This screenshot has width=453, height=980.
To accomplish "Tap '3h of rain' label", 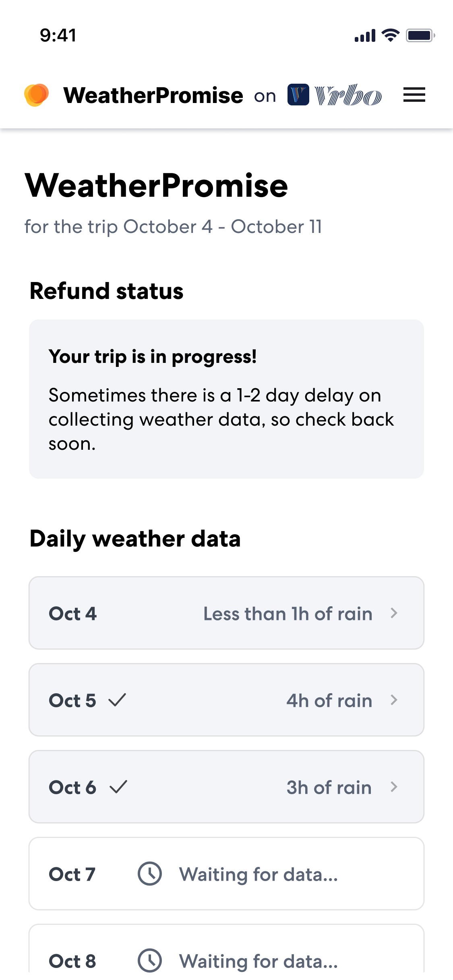I will click(329, 787).
